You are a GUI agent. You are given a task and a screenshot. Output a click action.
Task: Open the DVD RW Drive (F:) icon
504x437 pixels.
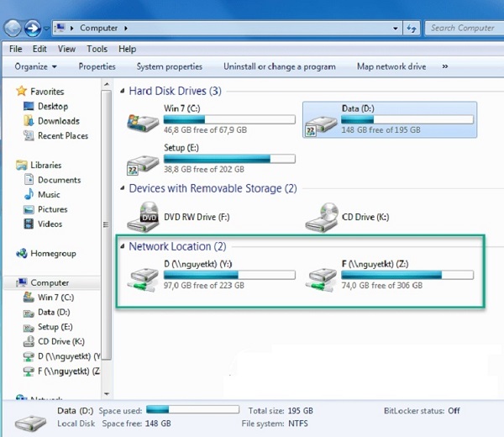[141, 217]
